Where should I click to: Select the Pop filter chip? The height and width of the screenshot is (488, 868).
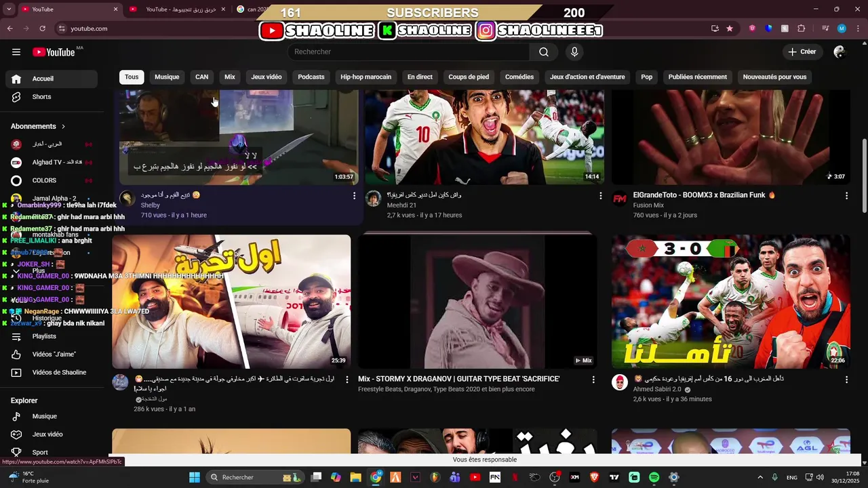647,77
